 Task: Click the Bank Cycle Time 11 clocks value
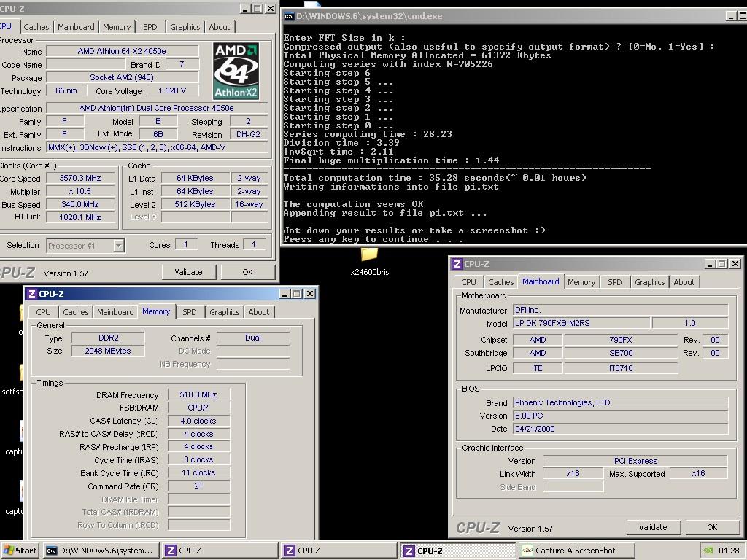(x=198, y=472)
